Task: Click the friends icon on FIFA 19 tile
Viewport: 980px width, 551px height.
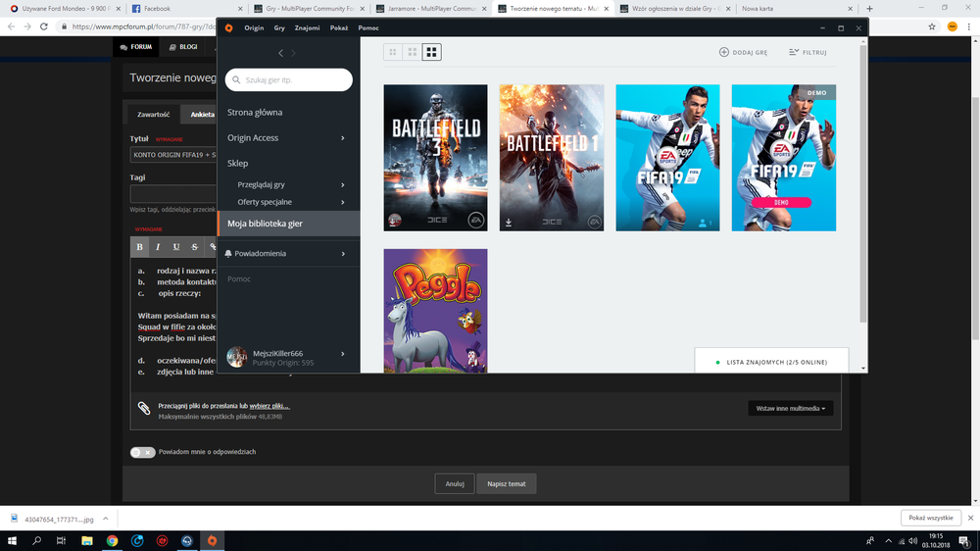Action: (705, 223)
